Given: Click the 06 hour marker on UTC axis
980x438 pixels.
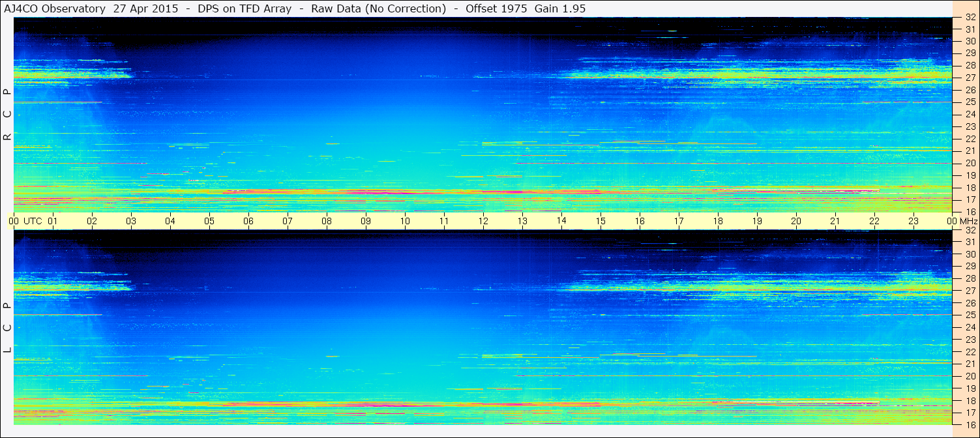Looking at the screenshot, I should 248,221.
